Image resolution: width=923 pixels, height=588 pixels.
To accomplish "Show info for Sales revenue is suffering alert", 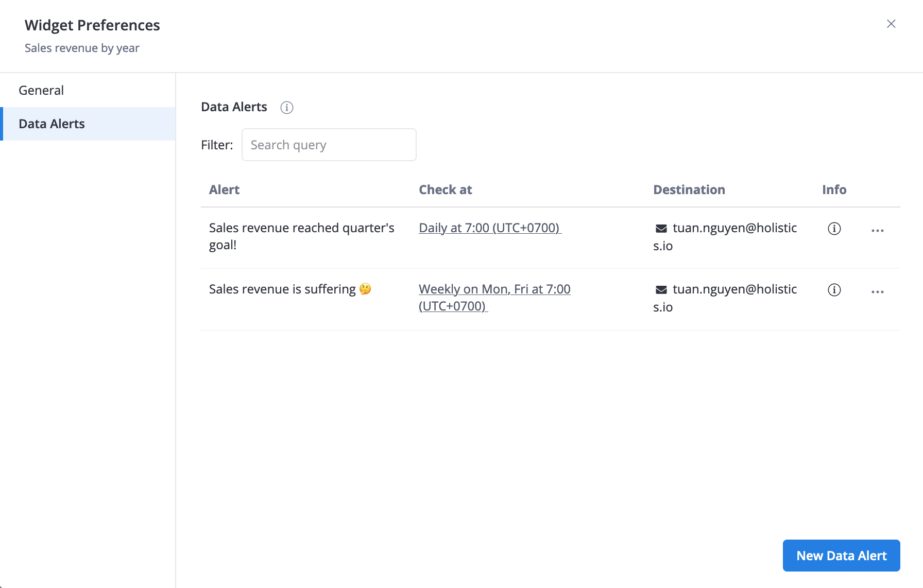I will click(x=834, y=290).
